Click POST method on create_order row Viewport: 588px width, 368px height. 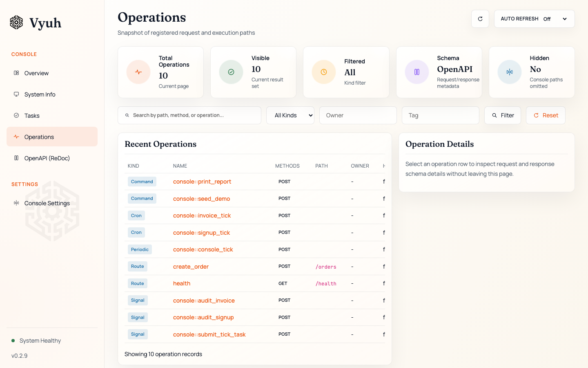285,266
